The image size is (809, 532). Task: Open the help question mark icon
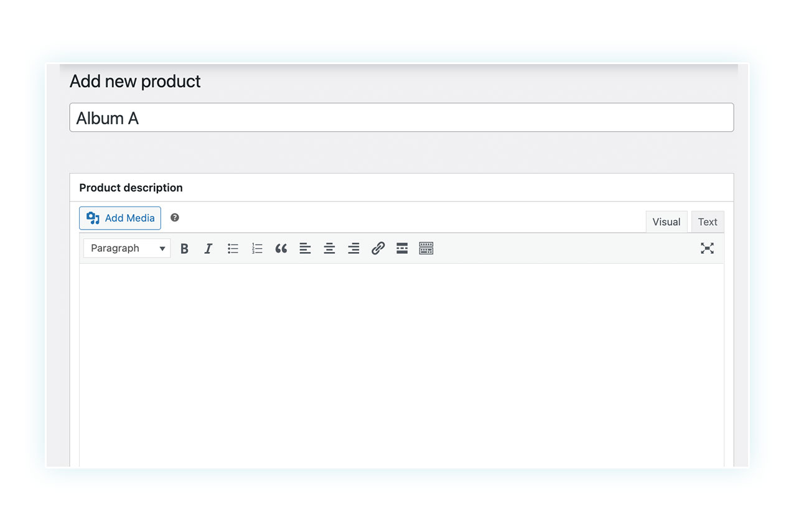175,217
